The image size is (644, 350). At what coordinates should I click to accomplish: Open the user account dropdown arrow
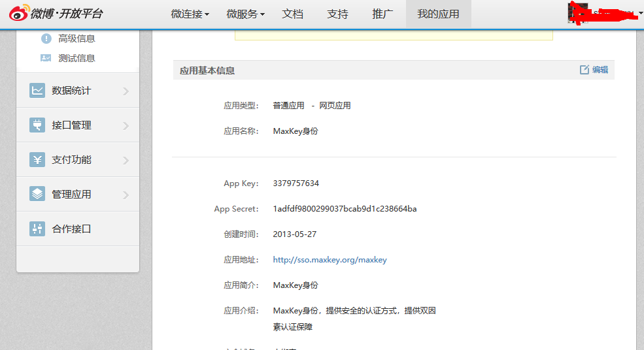tap(639, 13)
